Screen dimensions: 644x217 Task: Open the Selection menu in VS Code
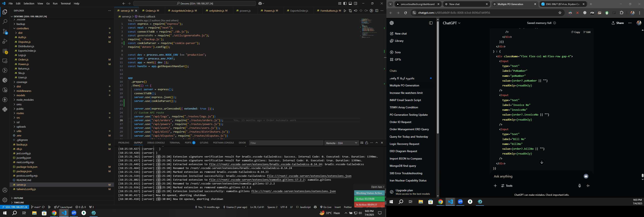29,3
